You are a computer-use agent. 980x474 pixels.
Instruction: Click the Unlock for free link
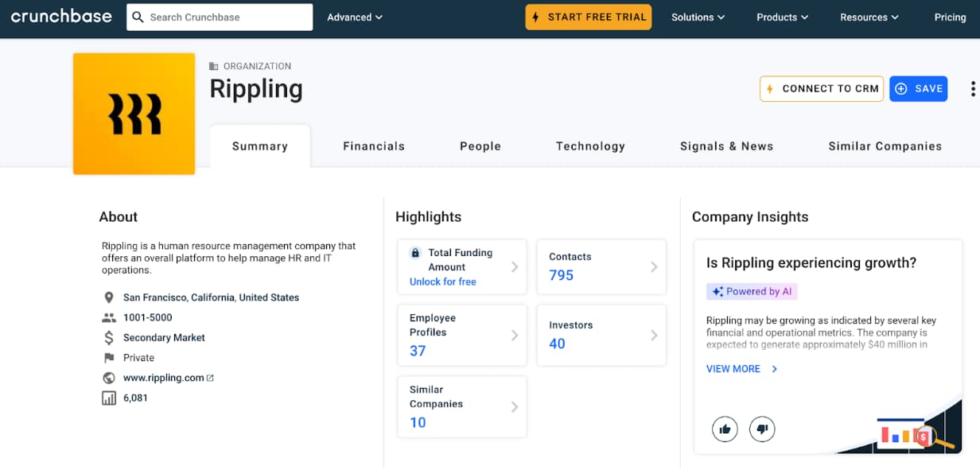(443, 282)
